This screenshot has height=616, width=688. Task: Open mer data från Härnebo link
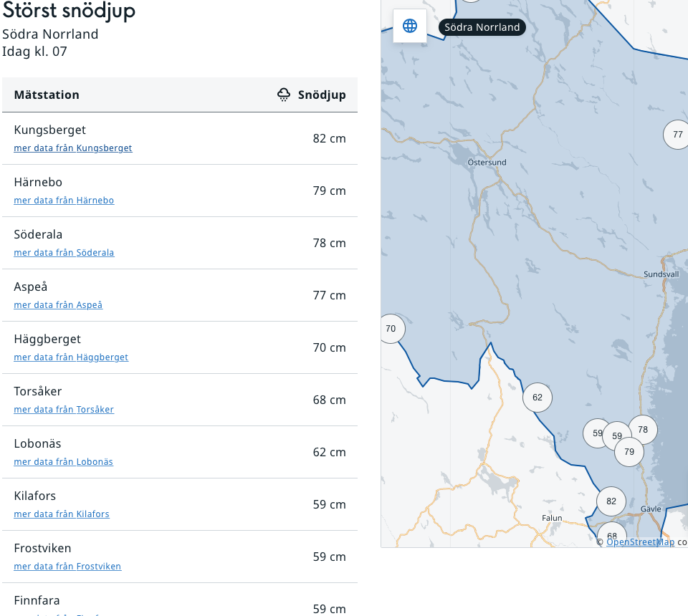[64, 201]
